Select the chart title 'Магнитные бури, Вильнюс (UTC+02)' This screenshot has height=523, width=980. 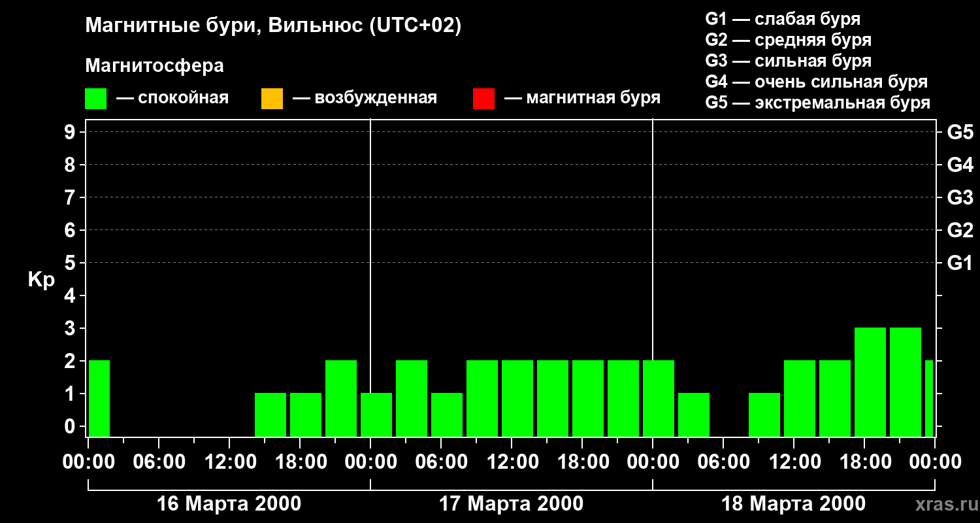(273, 26)
